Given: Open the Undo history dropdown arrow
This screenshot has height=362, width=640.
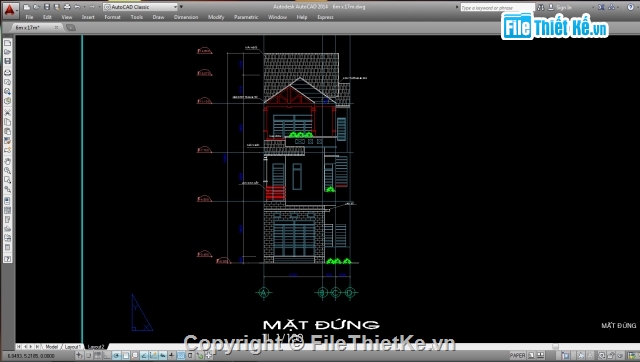Looking at the screenshot, I should pyautogui.click(x=84, y=7).
